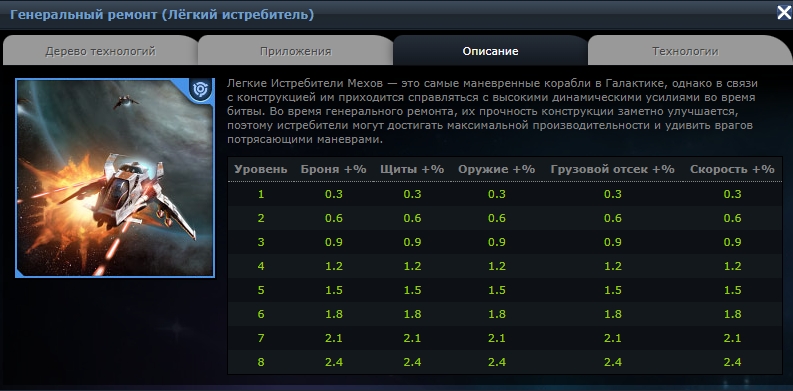Click the 0.9 shields value in level 3
Screen dimensions: 793x391
click(412, 242)
